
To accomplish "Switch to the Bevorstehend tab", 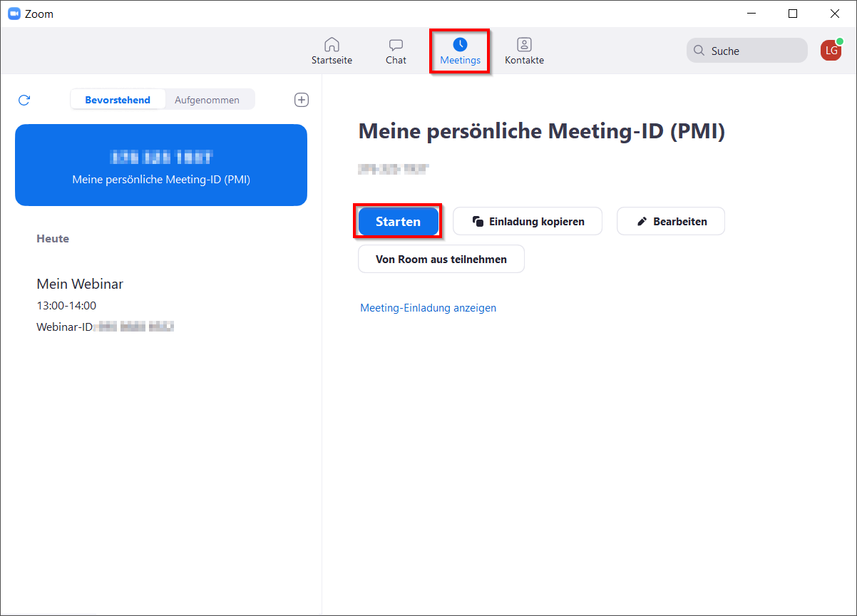I will (118, 100).
